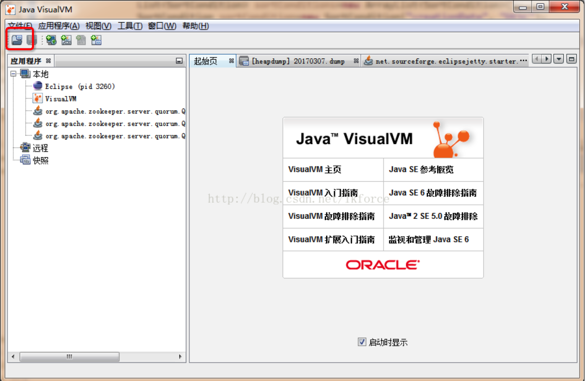Viewport: 588px width, 381px height.
Task: Toggle the 启动时显示 checkbox
Action: click(x=362, y=342)
